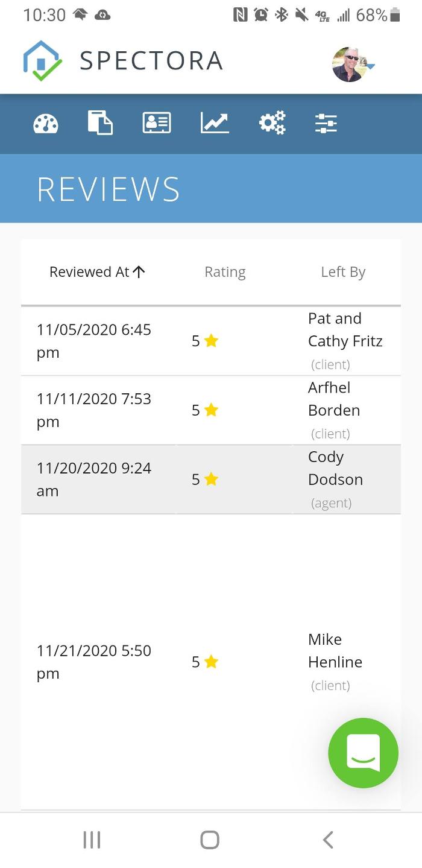Viewport: 422px width, 868px height.
Task: Open the profile avatar dropdown menu
Action: (353, 65)
